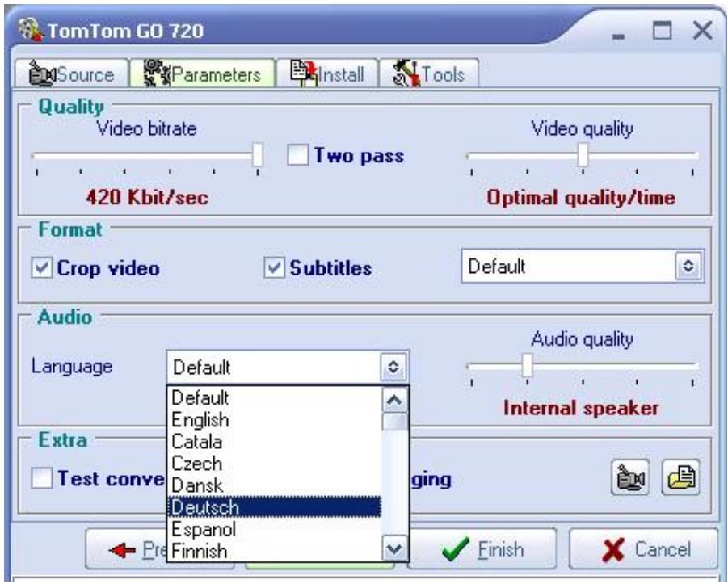Image resolution: width=728 pixels, height=584 pixels.
Task: Click the Finish button
Action: tap(482, 549)
